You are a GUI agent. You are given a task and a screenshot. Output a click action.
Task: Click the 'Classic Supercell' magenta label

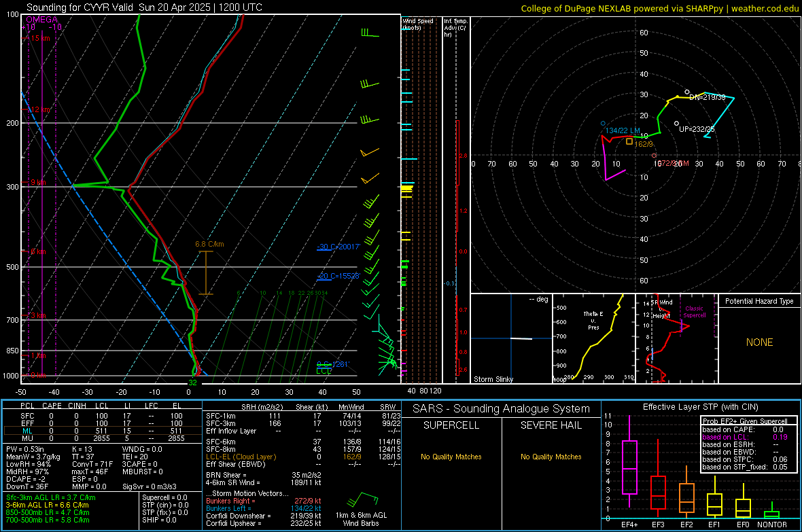pos(694,312)
